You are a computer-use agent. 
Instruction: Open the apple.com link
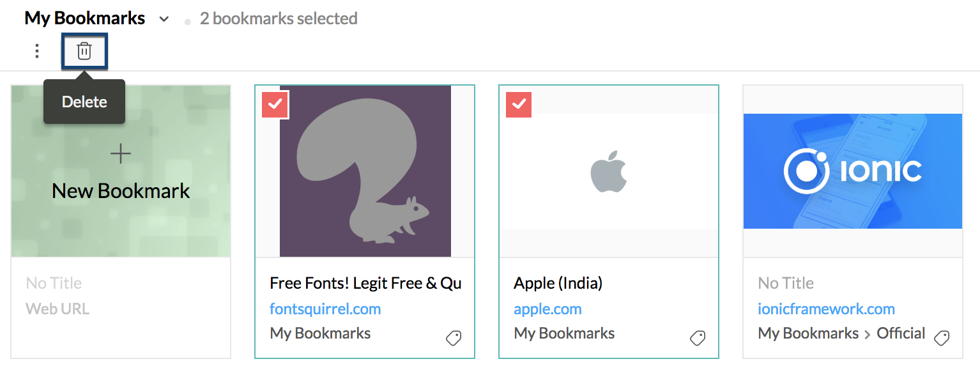tap(547, 309)
